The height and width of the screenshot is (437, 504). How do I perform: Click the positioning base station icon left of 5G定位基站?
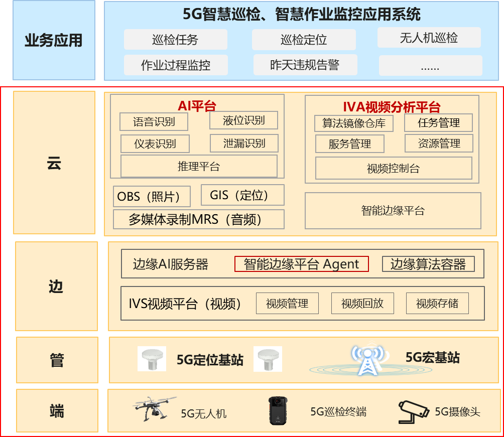[152, 359]
